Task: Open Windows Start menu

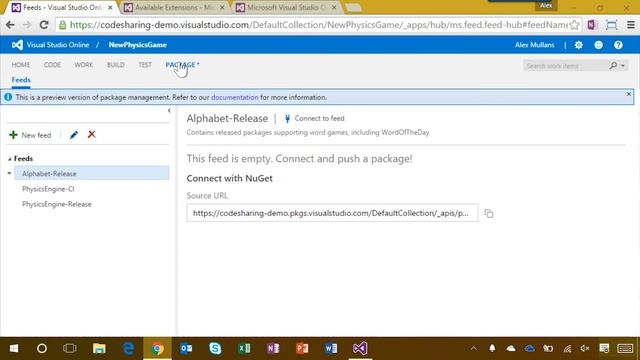Action: click(x=14, y=348)
